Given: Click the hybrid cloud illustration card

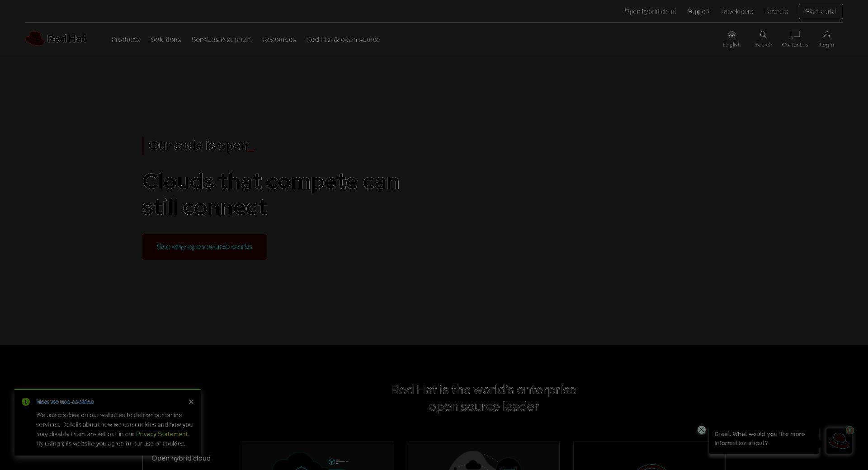Looking at the screenshot, I should point(318,456).
